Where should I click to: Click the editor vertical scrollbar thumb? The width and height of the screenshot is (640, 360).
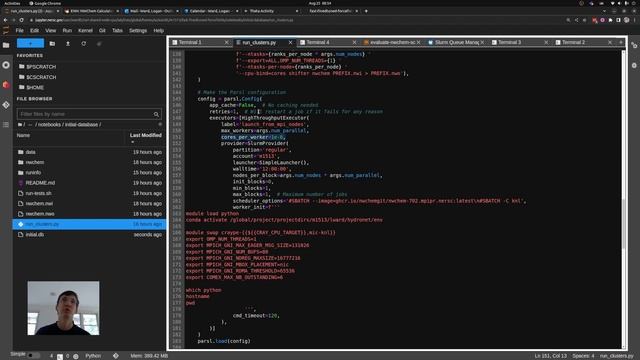click(x=623, y=223)
